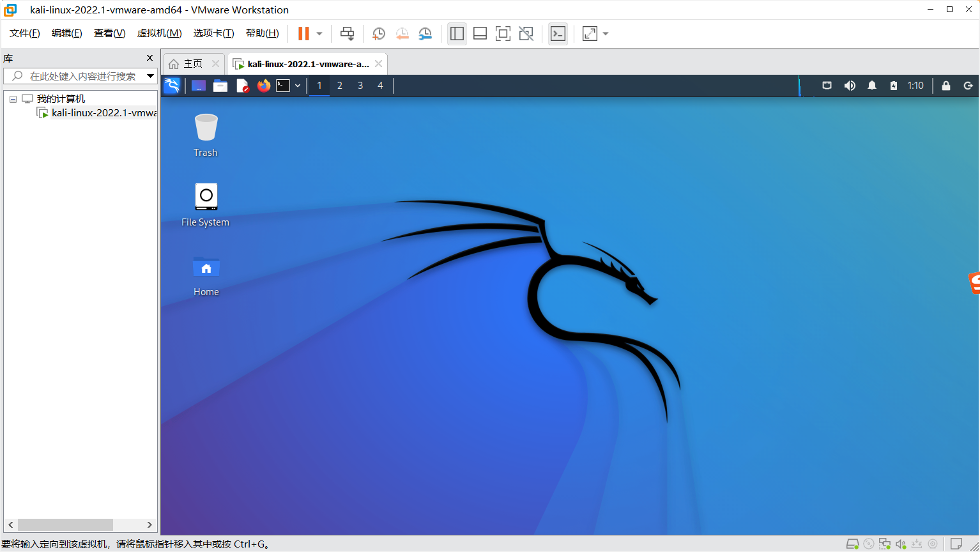This screenshot has width=980, height=552.
Task: Launch the file manager from Kali panel
Action: 220,86
